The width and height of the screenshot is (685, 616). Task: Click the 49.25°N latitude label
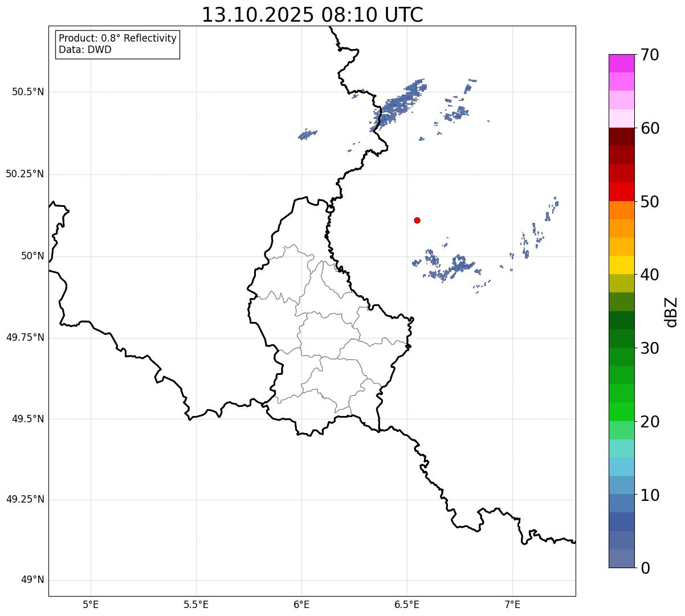(25, 499)
